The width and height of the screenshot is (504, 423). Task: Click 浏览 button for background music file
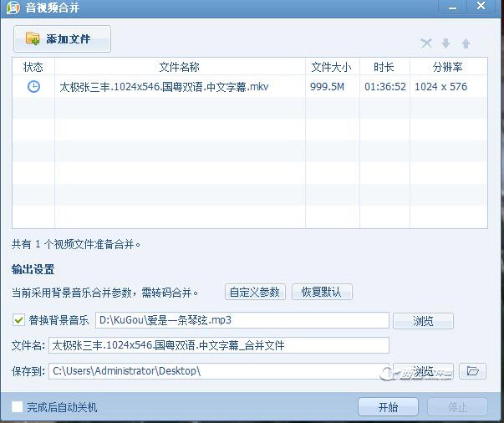[423, 320]
